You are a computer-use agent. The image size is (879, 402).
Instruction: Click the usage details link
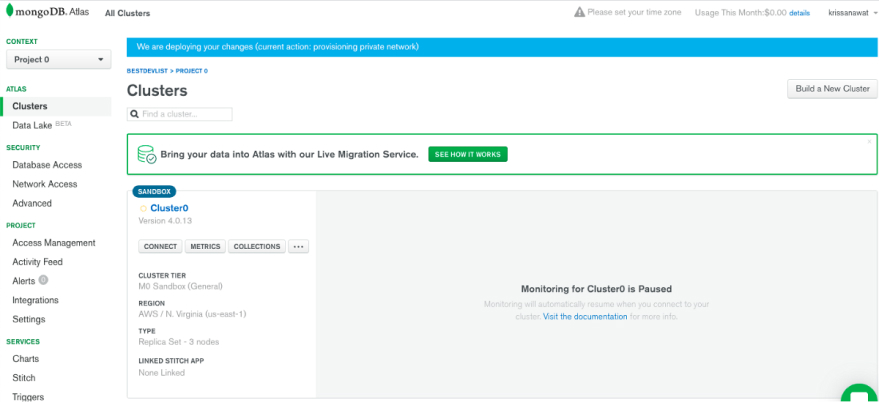pos(799,13)
